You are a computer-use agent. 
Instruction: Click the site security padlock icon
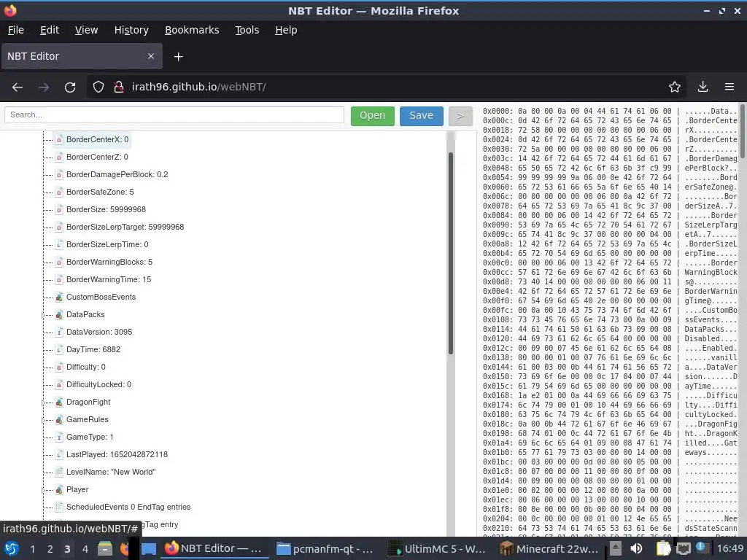tap(119, 87)
